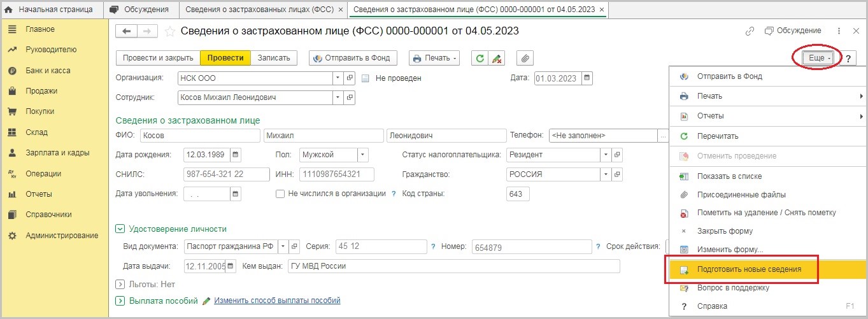Click pencil icon next to Выплата пособий

pyautogui.click(x=206, y=301)
